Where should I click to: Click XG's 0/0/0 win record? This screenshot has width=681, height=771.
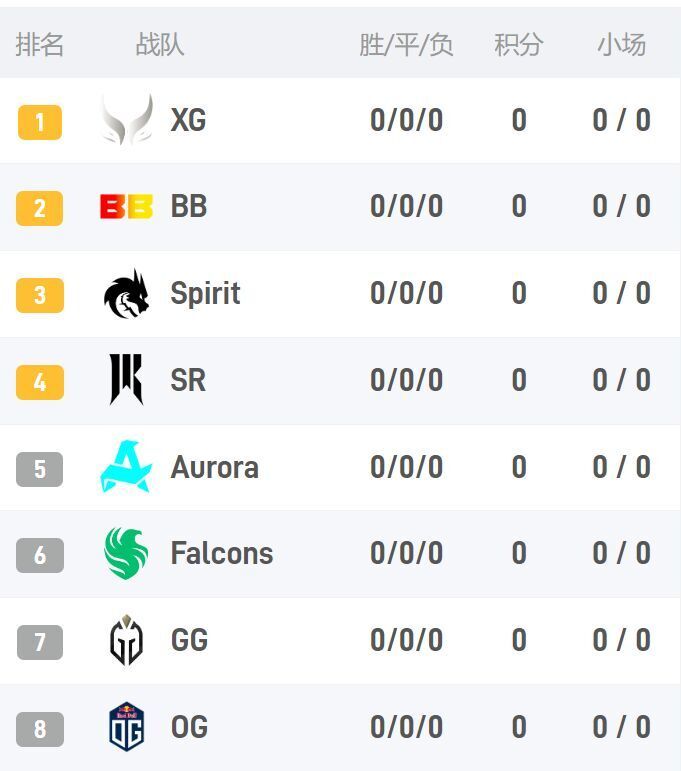406,121
